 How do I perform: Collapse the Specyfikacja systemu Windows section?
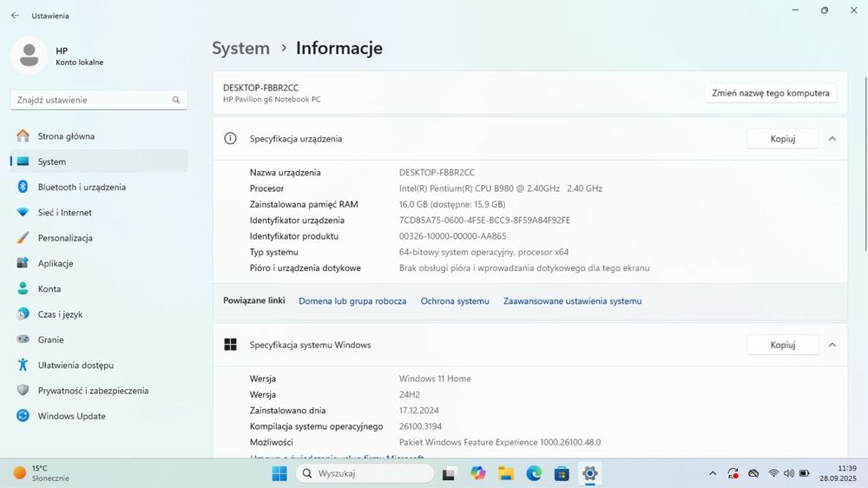832,345
